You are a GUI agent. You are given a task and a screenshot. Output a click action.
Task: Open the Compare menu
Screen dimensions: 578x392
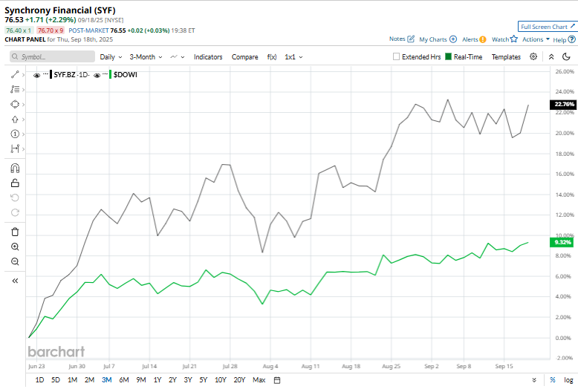[244, 57]
